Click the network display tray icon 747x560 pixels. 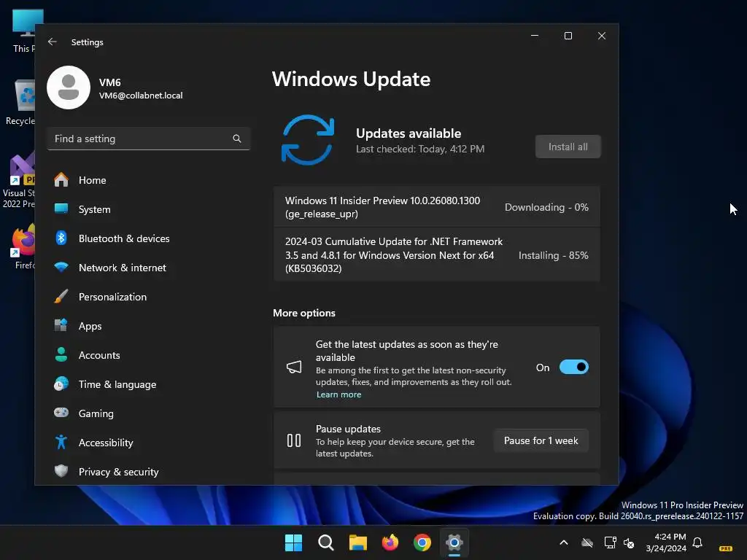pos(610,542)
